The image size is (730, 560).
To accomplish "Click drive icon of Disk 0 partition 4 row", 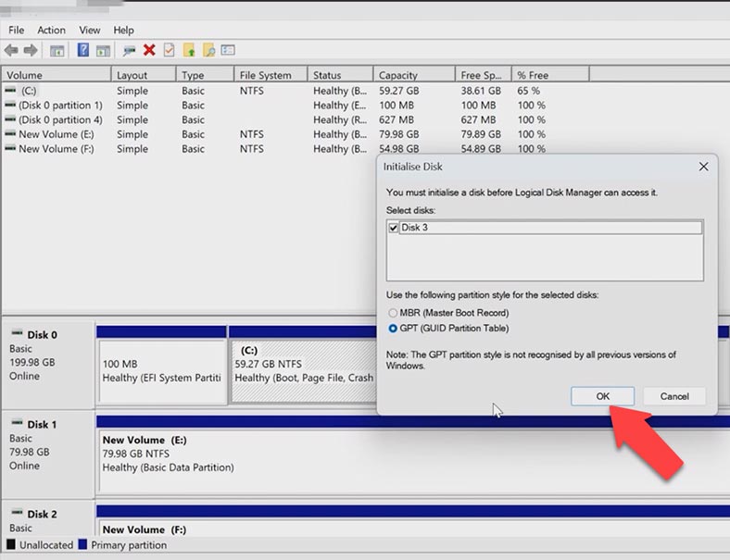I will point(10,119).
